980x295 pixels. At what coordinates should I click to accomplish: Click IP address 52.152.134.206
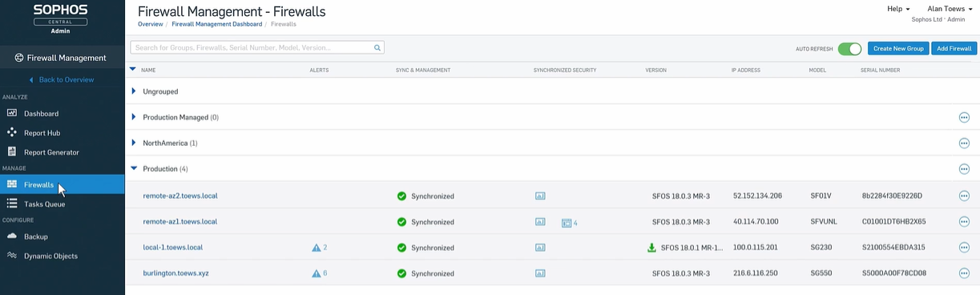click(x=757, y=196)
